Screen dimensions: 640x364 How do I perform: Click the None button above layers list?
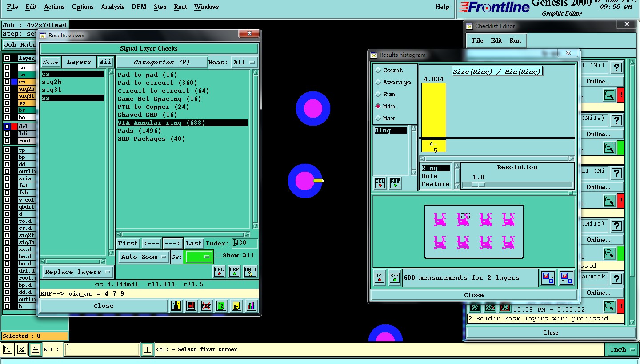click(50, 62)
